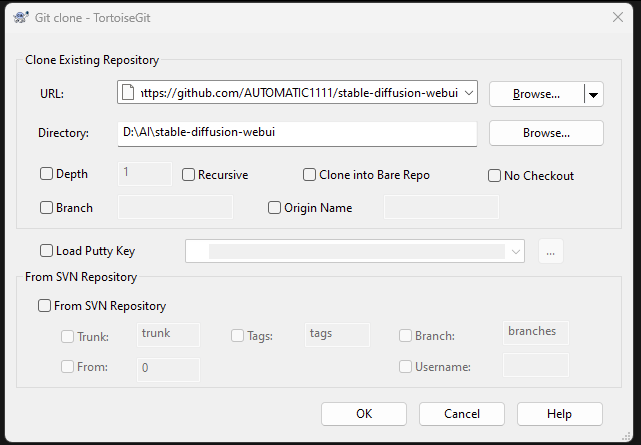The image size is (641, 445).
Task: Check the From SVN Repository box
Action: point(44,306)
